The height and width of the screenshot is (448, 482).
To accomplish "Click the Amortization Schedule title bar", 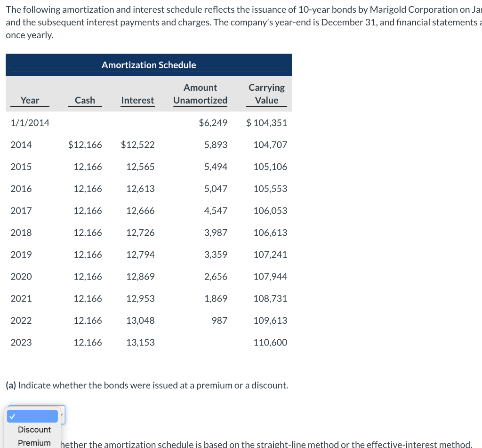I will point(148,65).
